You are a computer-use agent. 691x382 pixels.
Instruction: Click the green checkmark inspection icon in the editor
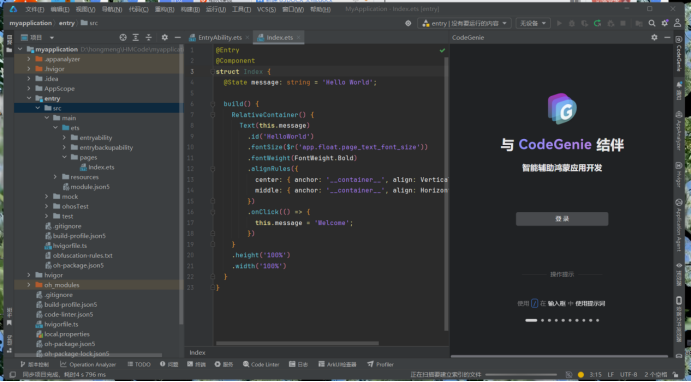point(442,50)
